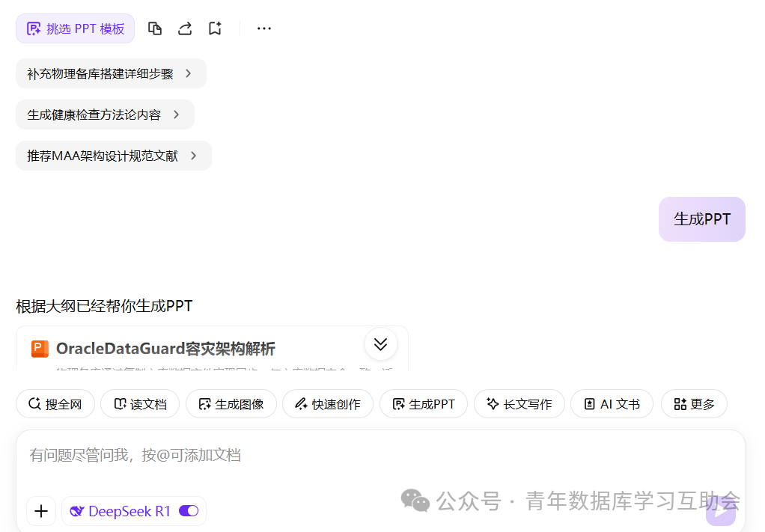Choose the 生成PPT tool in the toolbar

tap(424, 404)
